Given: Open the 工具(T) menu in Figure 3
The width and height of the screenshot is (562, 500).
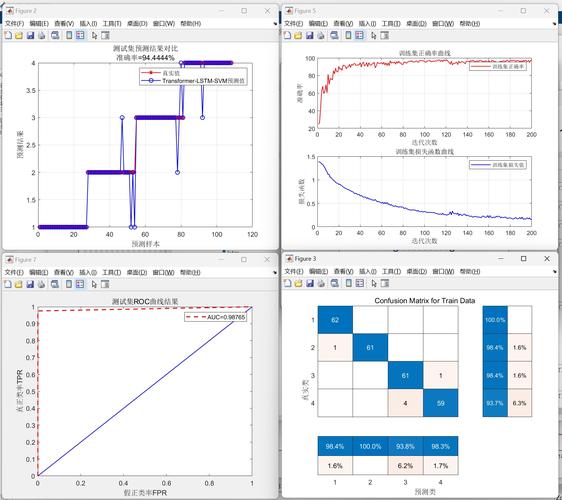Looking at the screenshot, I should click(391, 271).
